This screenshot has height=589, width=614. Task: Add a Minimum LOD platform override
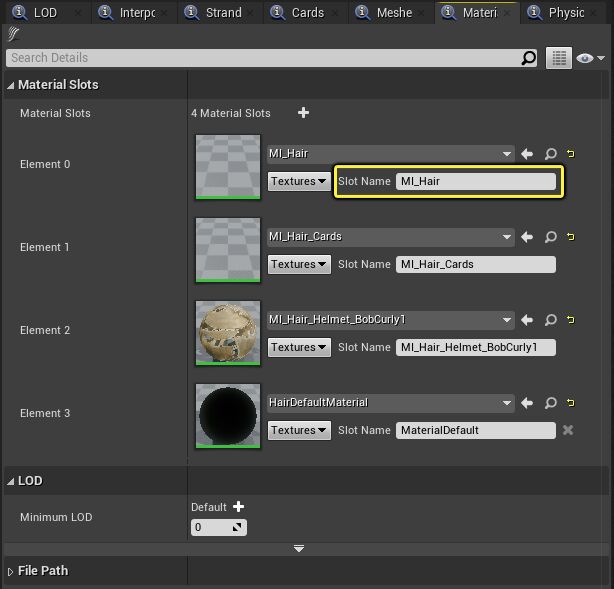[238, 507]
